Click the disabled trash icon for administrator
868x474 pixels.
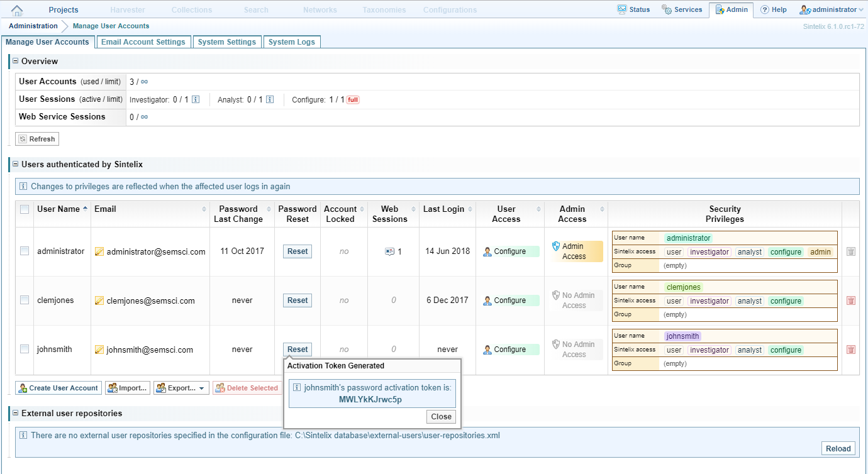[x=851, y=251]
